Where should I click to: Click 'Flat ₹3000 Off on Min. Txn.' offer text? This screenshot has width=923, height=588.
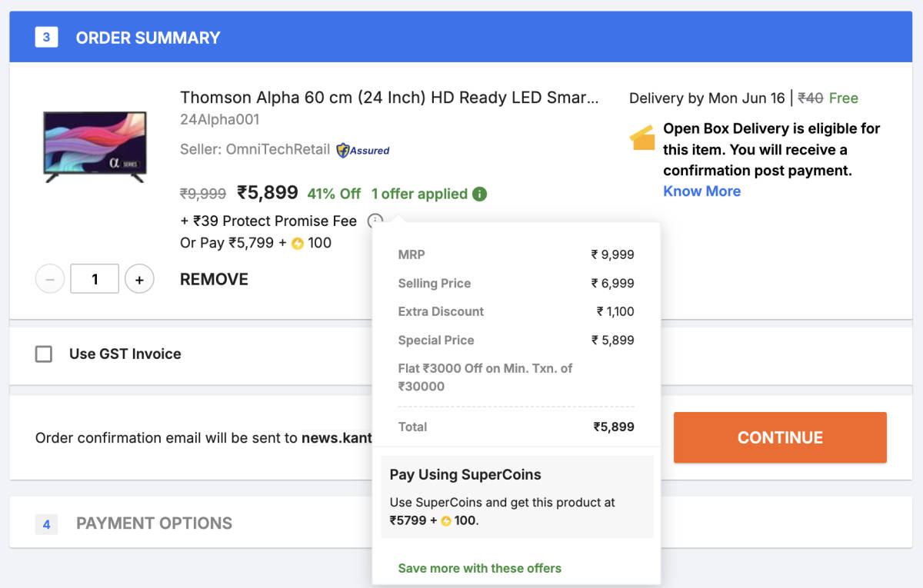coord(485,377)
